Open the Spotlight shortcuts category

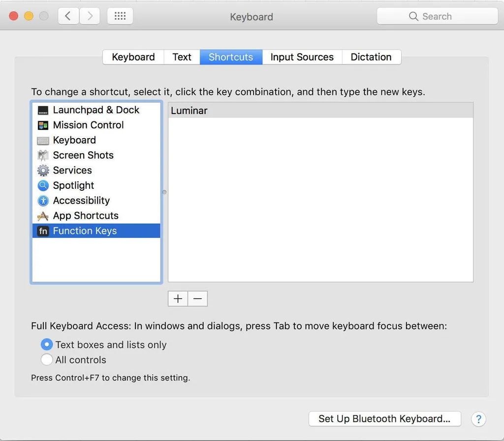73,185
